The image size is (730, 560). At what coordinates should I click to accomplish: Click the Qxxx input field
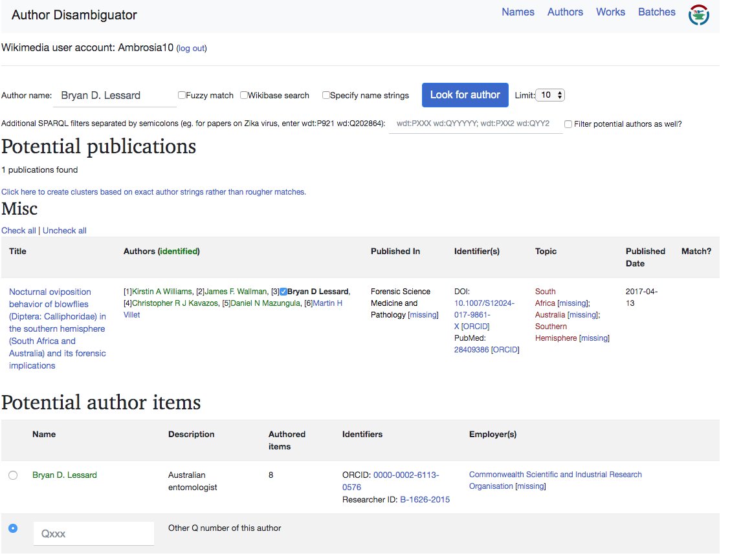tap(93, 533)
